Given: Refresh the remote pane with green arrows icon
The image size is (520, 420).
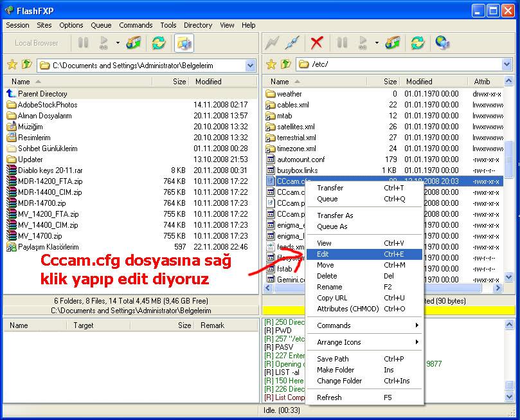Looking at the screenshot, I should pyautogui.click(x=418, y=43).
